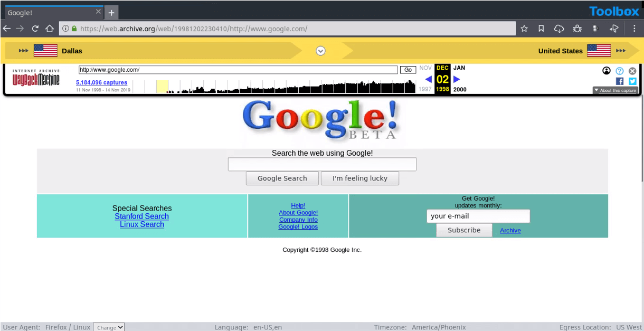The height and width of the screenshot is (331, 644).
Task: Close the Google! tab
Action: click(98, 12)
